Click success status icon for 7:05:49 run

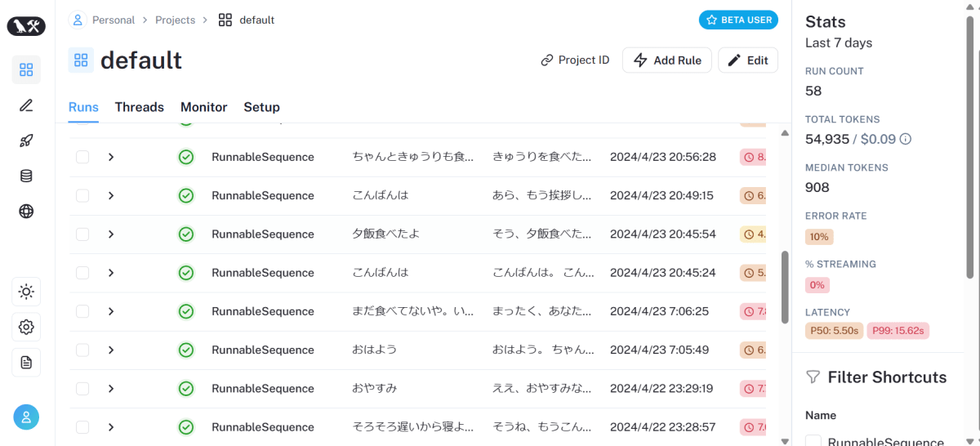pyautogui.click(x=186, y=350)
